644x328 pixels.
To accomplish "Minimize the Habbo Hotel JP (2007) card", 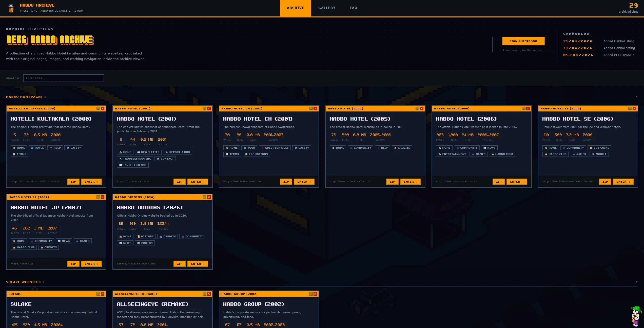I will [x=98, y=197].
